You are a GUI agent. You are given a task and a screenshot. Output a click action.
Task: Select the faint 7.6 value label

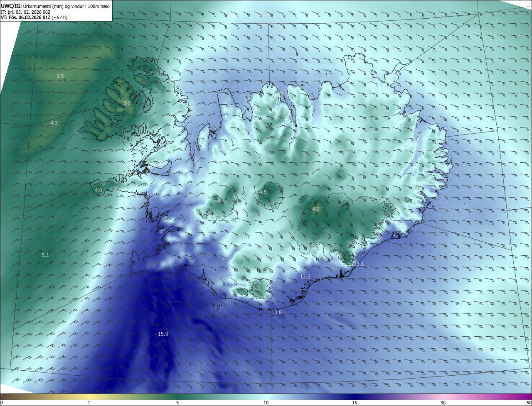tap(371, 114)
